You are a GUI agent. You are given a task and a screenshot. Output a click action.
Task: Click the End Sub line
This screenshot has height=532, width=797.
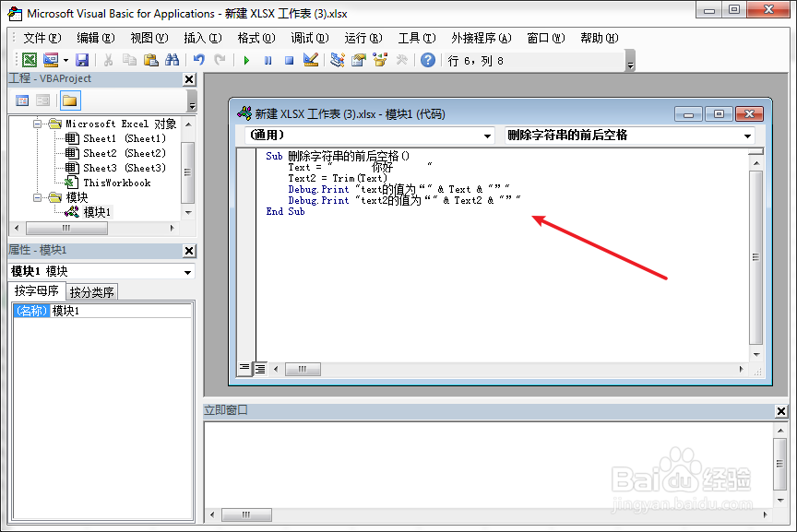(x=285, y=211)
